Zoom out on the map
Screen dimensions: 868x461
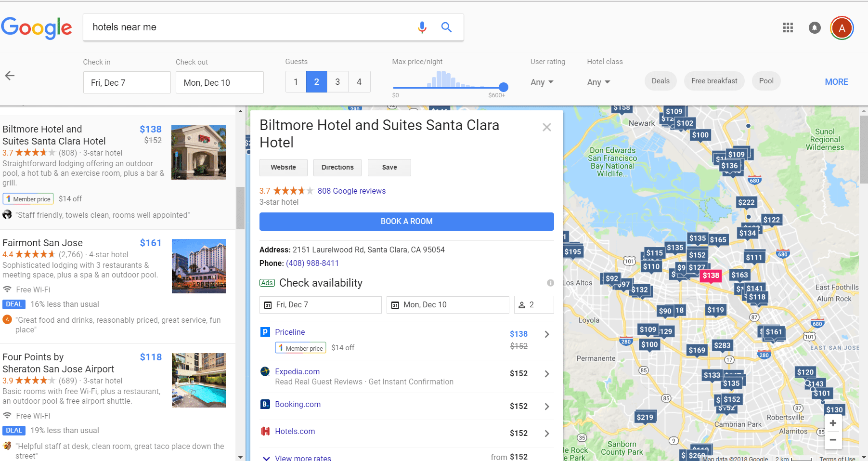(x=833, y=439)
